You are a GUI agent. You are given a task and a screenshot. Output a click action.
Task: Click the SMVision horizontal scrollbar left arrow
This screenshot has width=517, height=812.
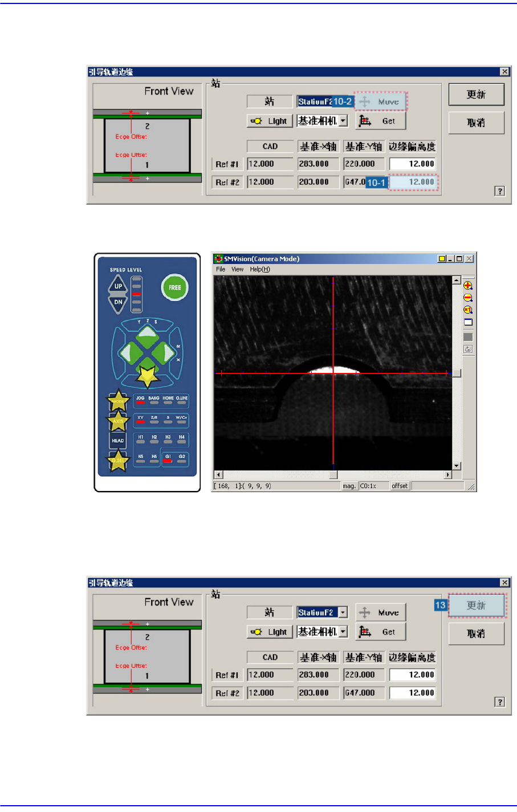218,474
